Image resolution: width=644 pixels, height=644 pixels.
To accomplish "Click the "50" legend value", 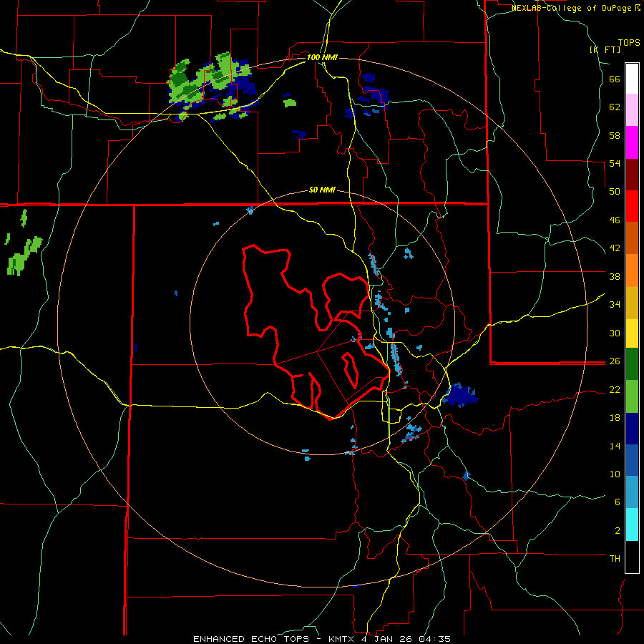I will [615, 192].
